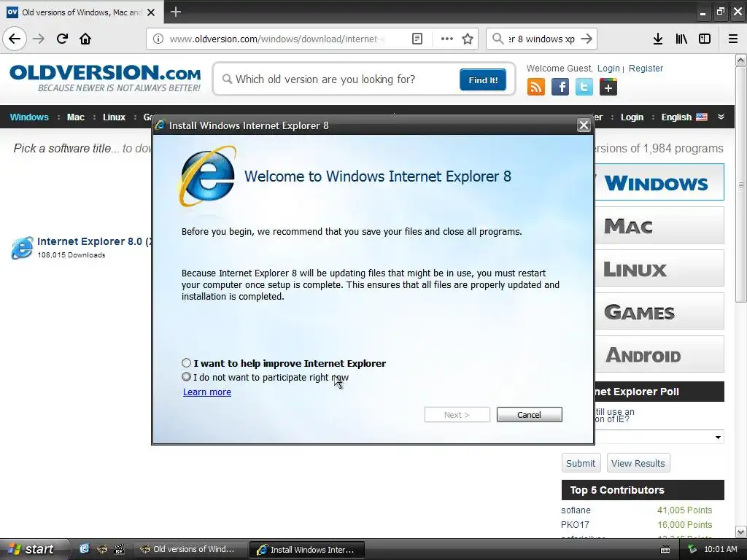Open the Linux nav menu item
Image resolution: width=747 pixels, height=560 pixels.
[x=114, y=117]
